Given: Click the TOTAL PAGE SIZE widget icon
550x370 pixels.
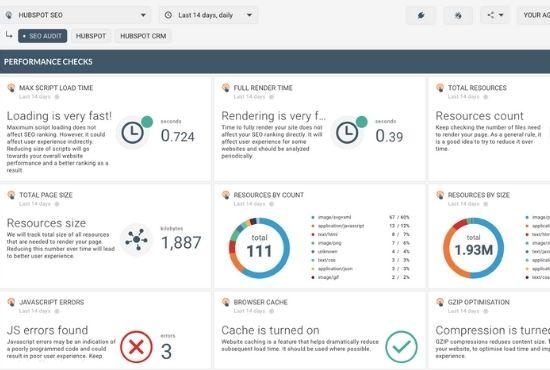Looking at the screenshot, I should coord(11,195).
